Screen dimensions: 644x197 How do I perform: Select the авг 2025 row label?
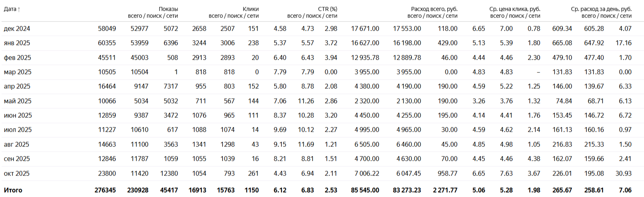tap(16, 144)
